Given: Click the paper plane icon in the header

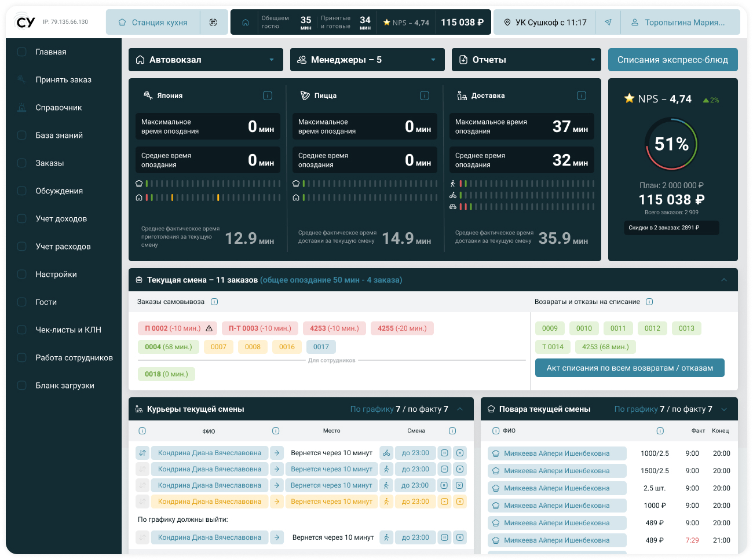Looking at the screenshot, I should tap(608, 22).
